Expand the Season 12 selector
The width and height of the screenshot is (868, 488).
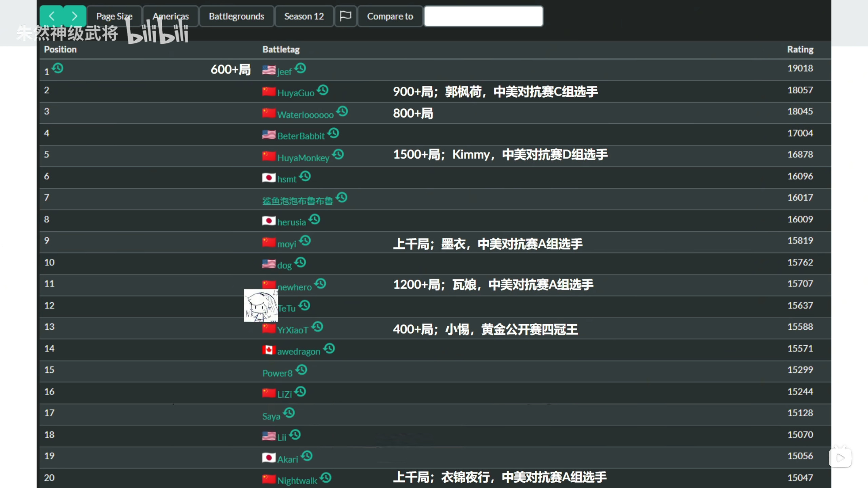pyautogui.click(x=304, y=16)
